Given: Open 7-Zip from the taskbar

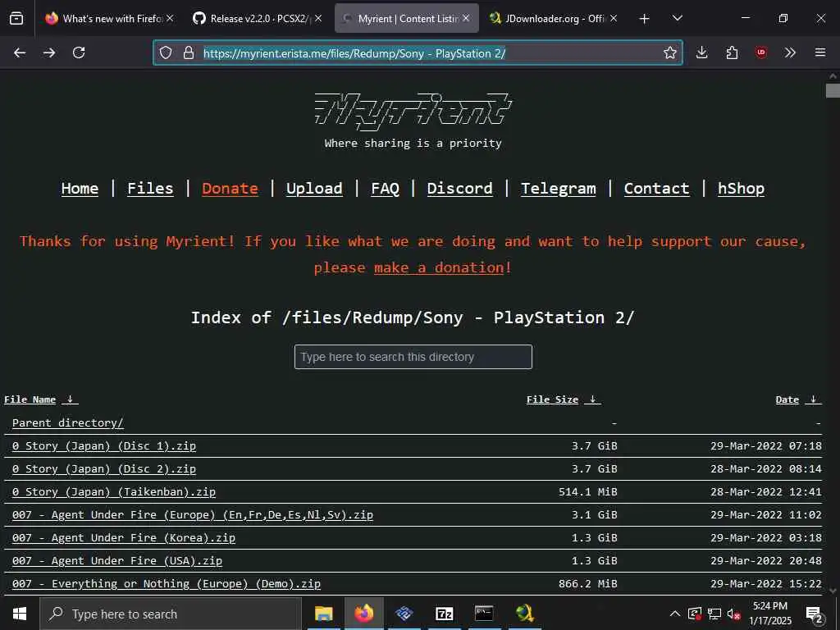Looking at the screenshot, I should [x=444, y=614].
